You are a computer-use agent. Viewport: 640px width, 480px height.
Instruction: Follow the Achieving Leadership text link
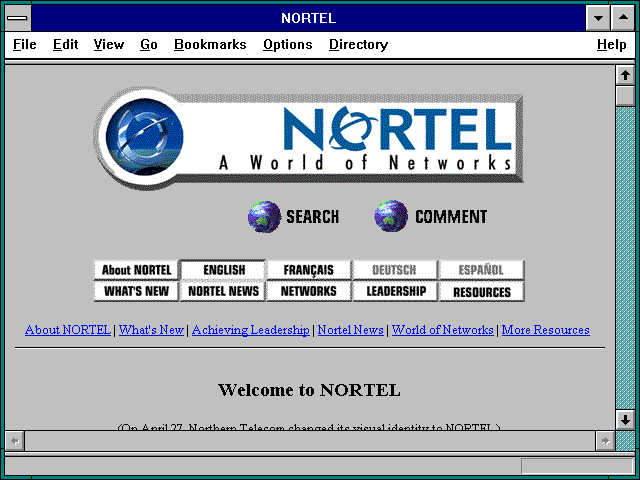pyautogui.click(x=251, y=330)
